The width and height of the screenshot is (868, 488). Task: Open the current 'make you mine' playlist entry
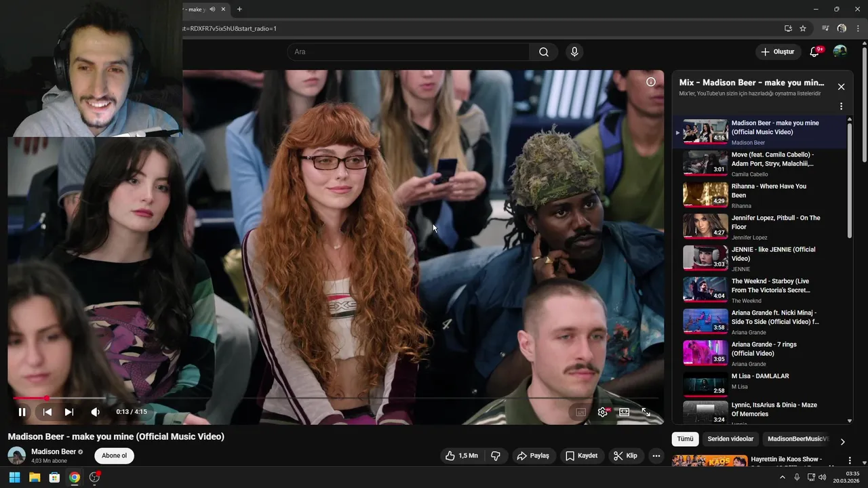[x=761, y=132]
